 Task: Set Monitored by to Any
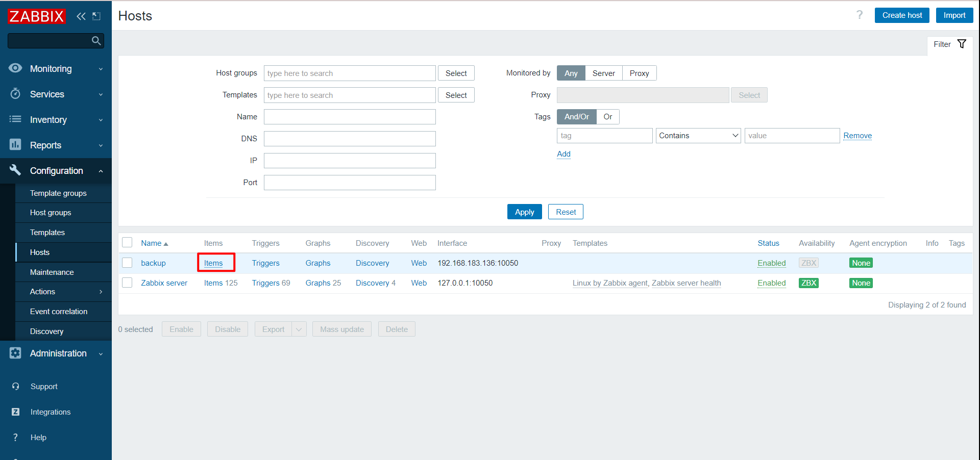pos(571,73)
